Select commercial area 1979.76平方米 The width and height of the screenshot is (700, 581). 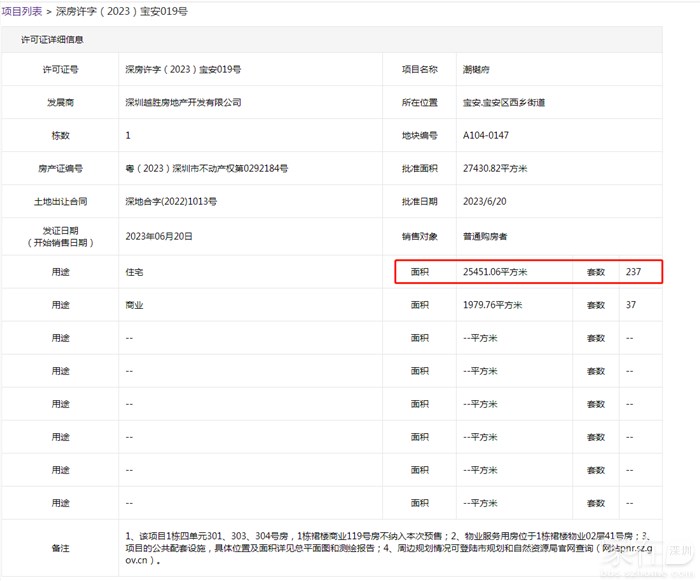coord(493,305)
